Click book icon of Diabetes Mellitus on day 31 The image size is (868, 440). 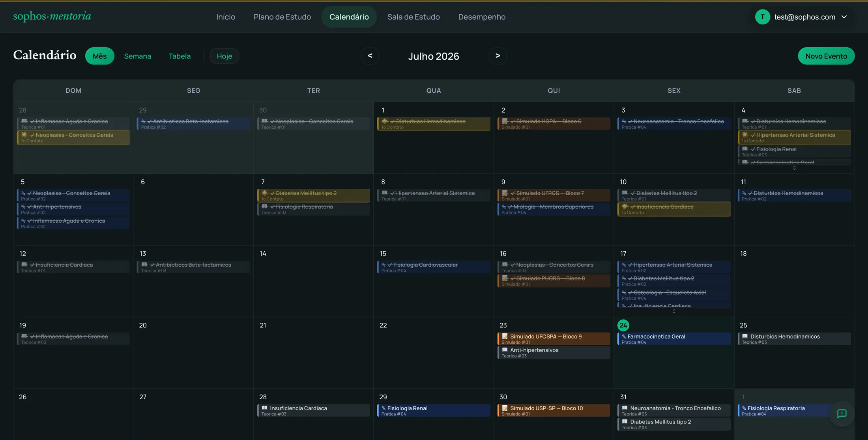click(625, 421)
